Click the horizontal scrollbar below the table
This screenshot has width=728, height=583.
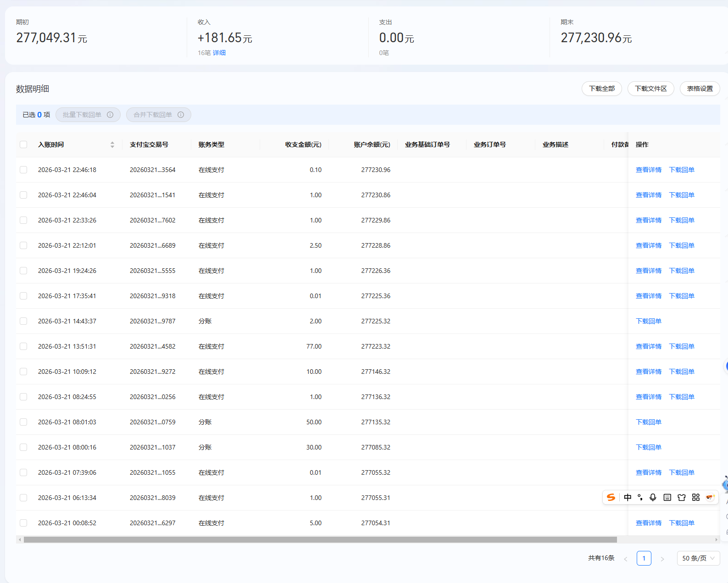point(320,540)
